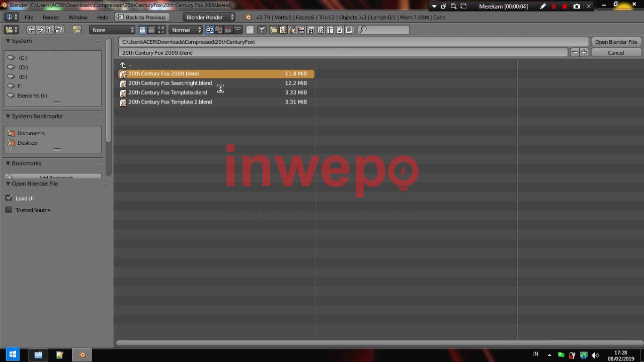Viewport: 644px width, 362px height.
Task: Go back to previous folder arrow
Action: coord(31,30)
